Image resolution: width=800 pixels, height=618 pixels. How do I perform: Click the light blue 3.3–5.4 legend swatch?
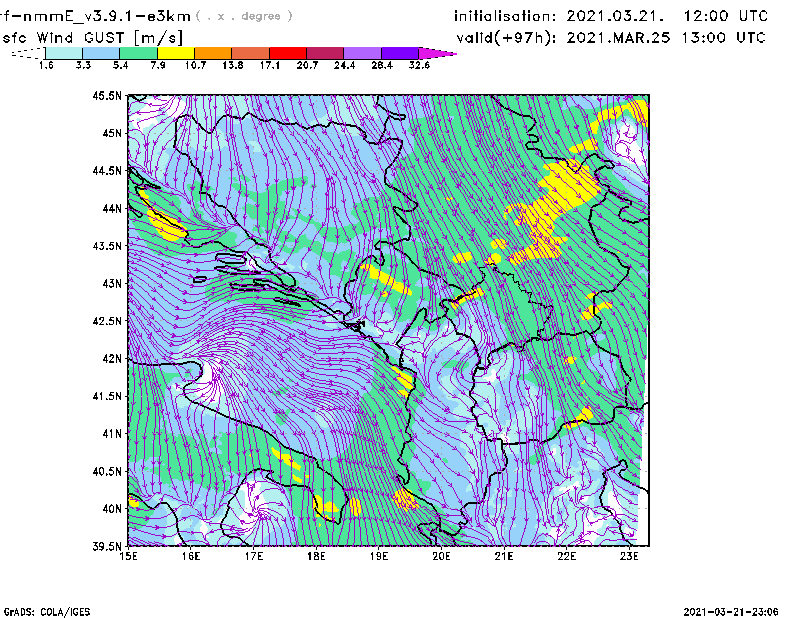point(101,53)
